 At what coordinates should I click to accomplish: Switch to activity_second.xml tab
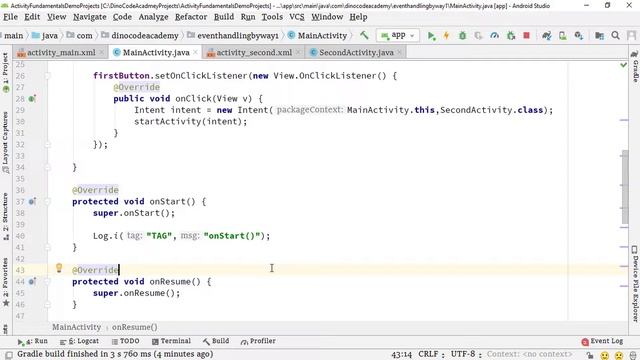(253, 53)
